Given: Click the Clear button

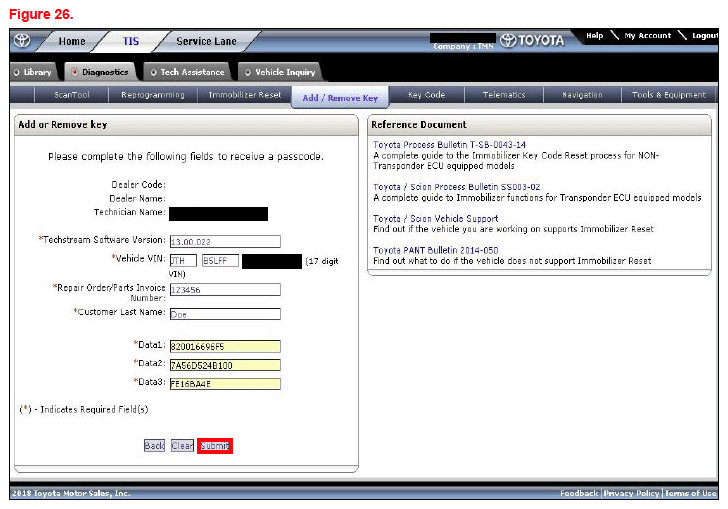Looking at the screenshot, I should [x=182, y=446].
